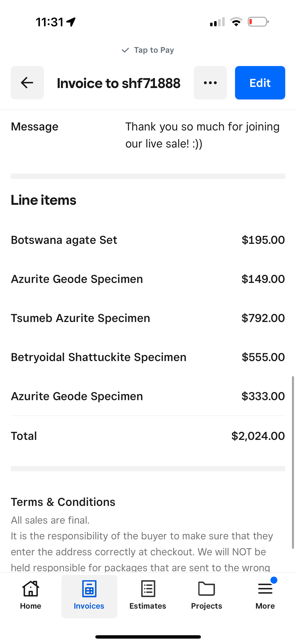Tap the Invoice to shf71888 title
Image resolution: width=296 pixels, height=644 pixels.
(119, 83)
